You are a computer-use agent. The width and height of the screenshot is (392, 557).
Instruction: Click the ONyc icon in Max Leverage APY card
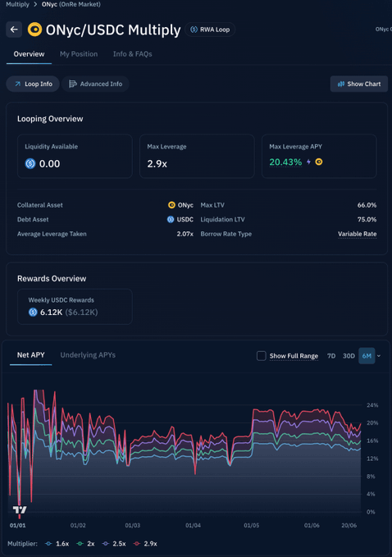point(319,162)
